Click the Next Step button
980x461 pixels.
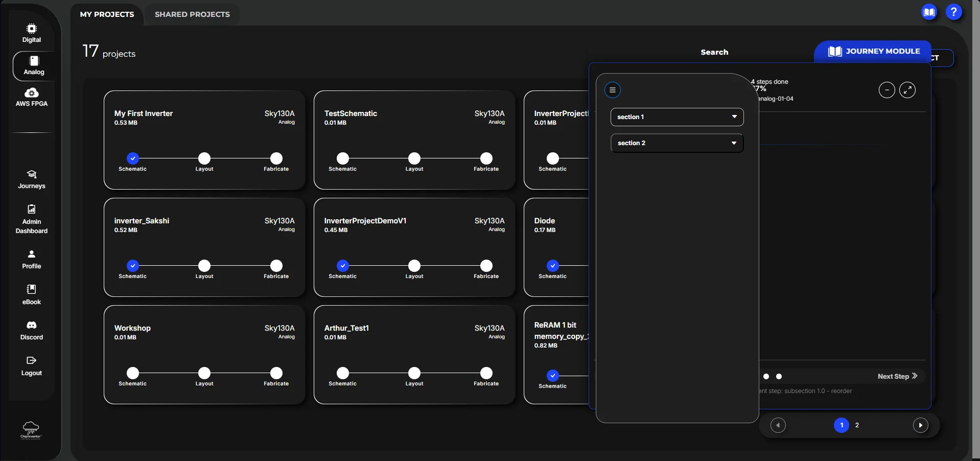[897, 376]
